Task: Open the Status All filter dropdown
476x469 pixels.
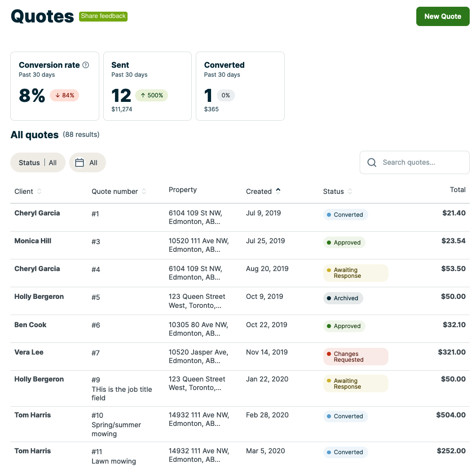Action: [x=38, y=162]
